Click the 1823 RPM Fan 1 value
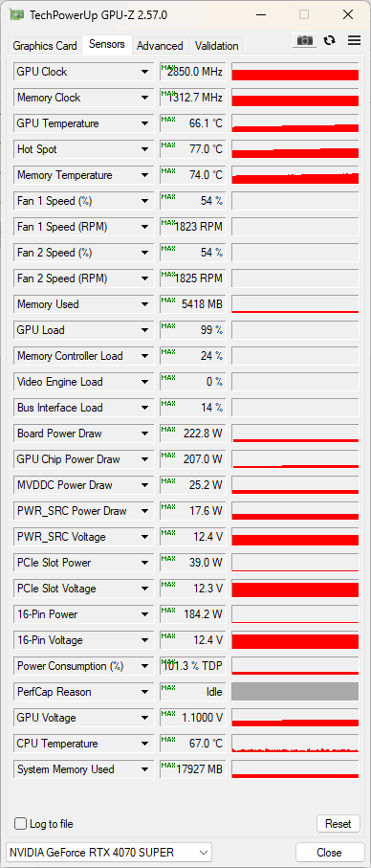This screenshot has height=868, width=371. 192,227
